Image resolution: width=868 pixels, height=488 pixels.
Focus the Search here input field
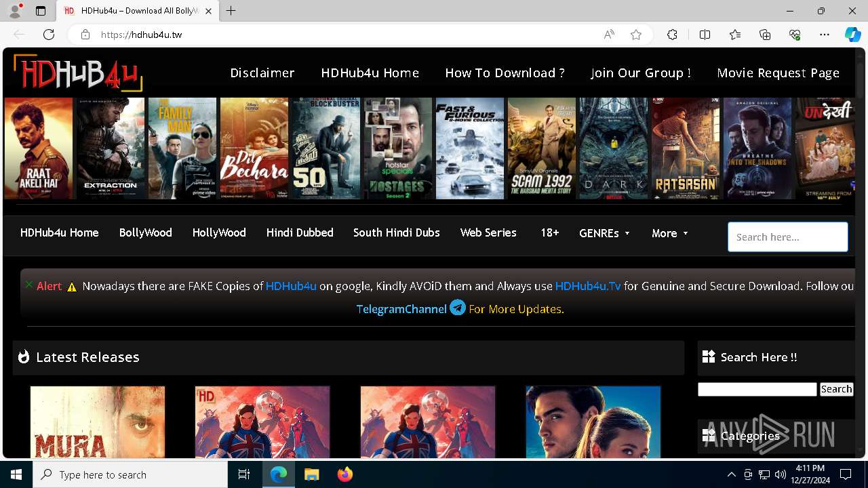pyautogui.click(x=788, y=237)
